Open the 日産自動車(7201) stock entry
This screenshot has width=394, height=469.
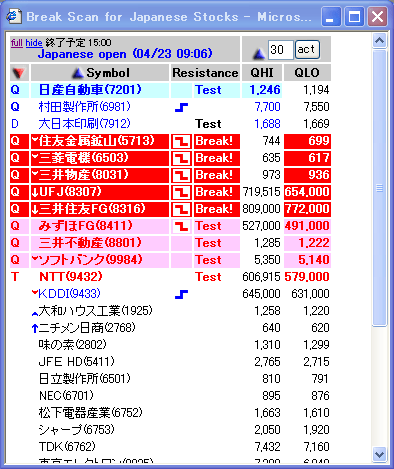coord(90,90)
